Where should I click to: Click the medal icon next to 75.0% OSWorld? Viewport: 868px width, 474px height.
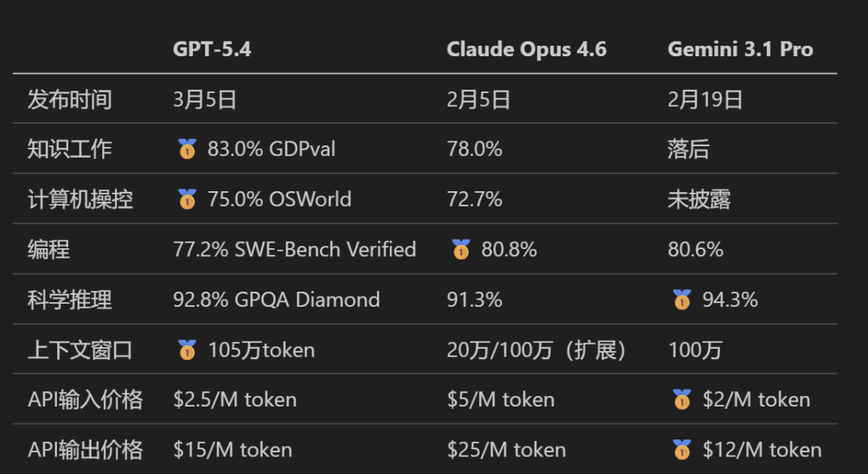[x=187, y=199]
